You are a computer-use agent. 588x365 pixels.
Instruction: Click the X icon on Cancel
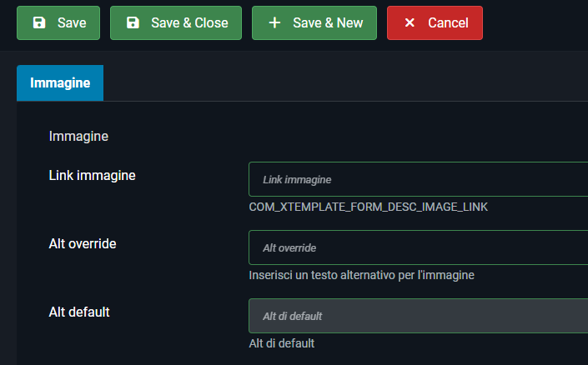click(410, 23)
